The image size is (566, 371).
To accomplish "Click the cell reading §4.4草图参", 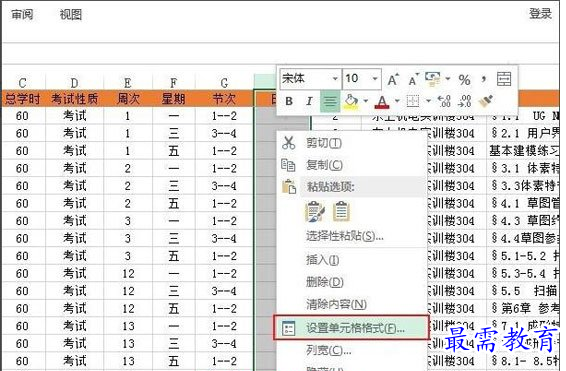I will pos(523,238).
